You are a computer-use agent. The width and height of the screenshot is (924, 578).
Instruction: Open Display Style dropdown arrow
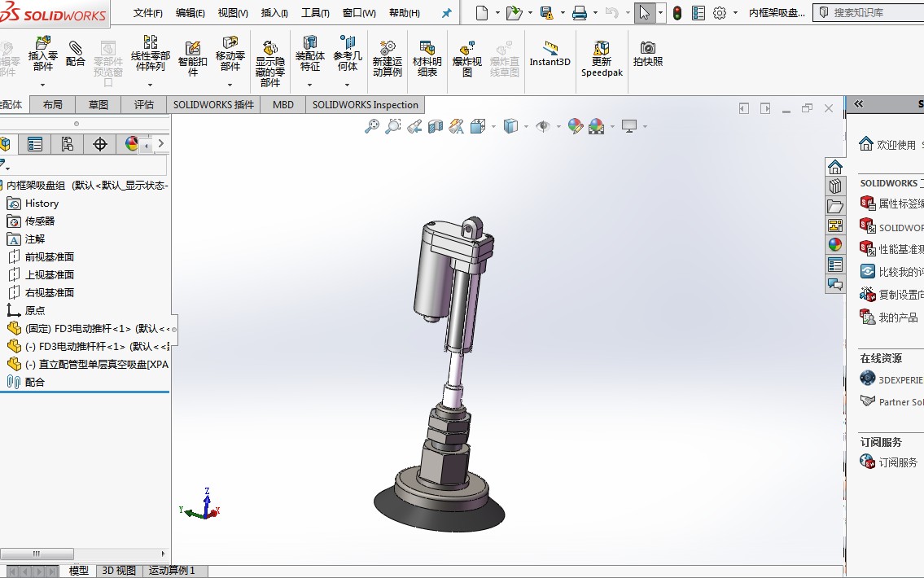[526, 127]
